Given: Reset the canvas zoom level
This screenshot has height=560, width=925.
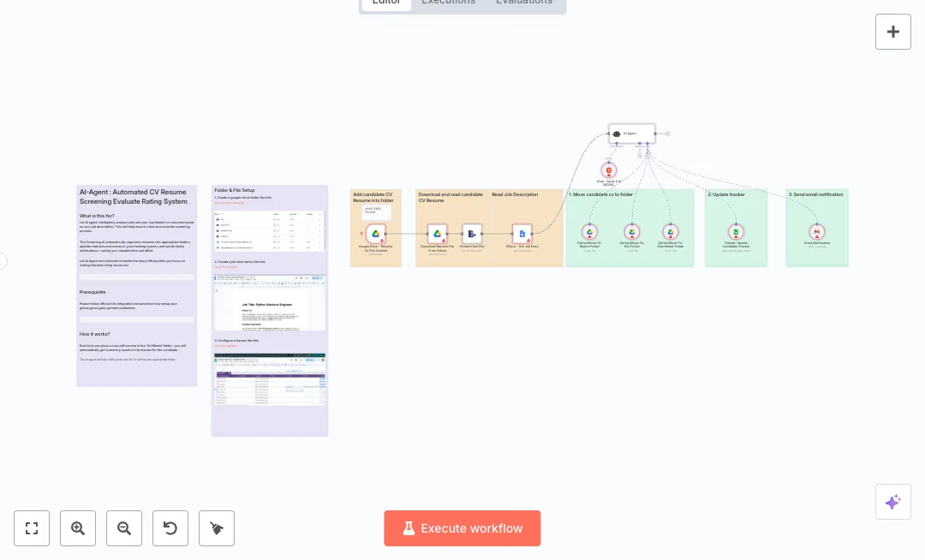Looking at the screenshot, I should click(170, 528).
